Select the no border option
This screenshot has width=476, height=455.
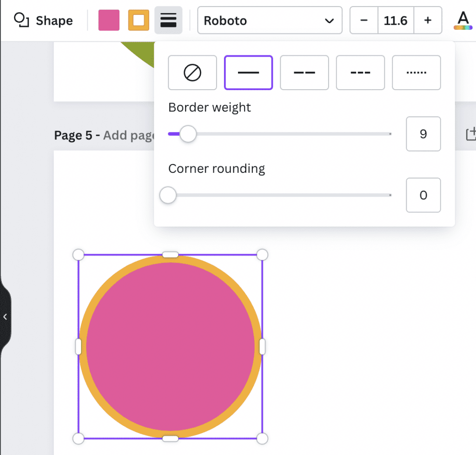tap(192, 73)
